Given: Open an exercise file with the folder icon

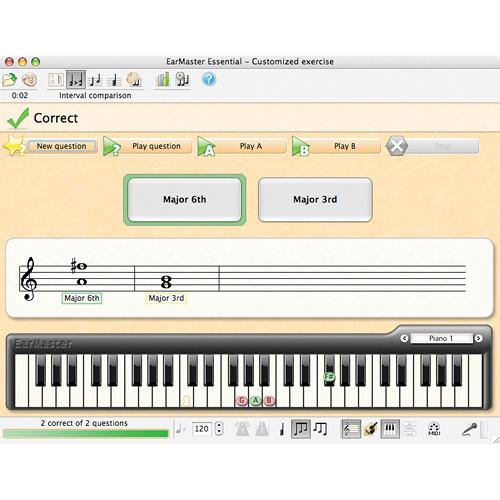Looking at the screenshot, I should (x=9, y=80).
